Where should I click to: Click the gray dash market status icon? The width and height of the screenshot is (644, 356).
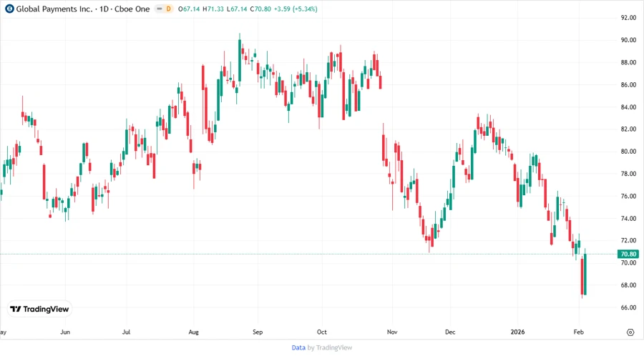[160, 9]
